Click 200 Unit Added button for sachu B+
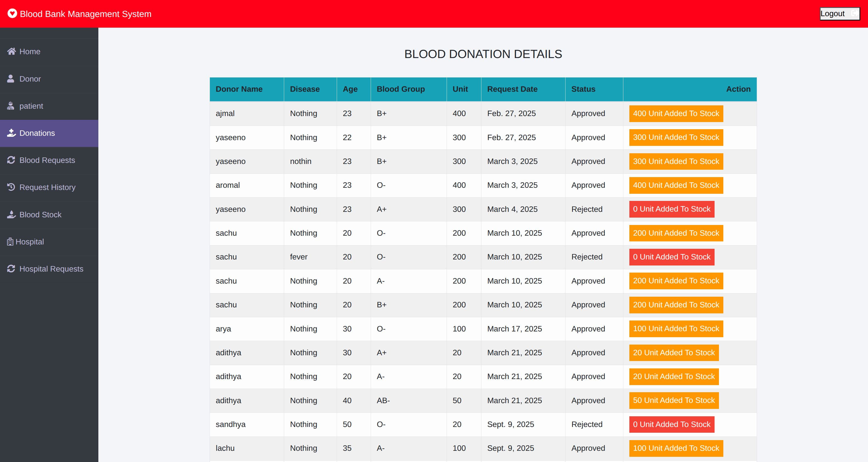This screenshot has height=462, width=868. pyautogui.click(x=676, y=305)
